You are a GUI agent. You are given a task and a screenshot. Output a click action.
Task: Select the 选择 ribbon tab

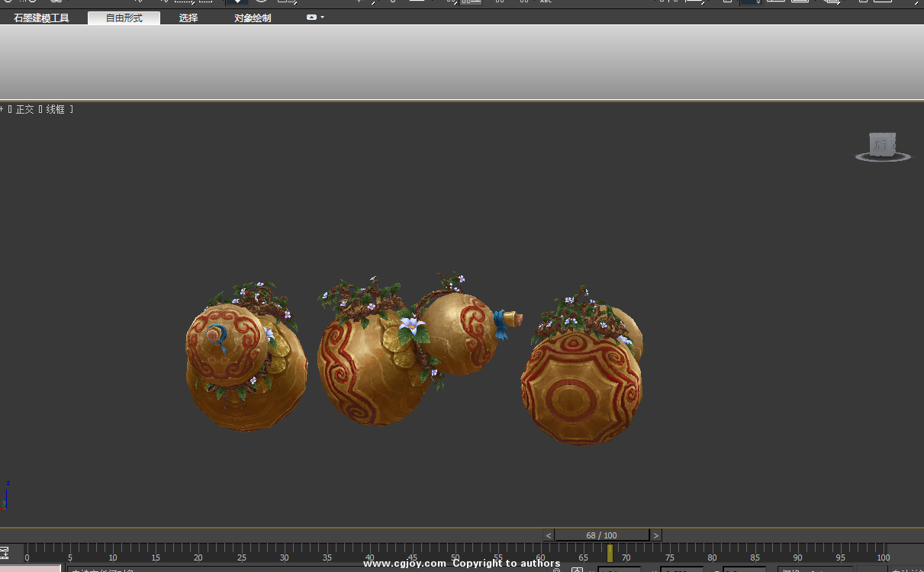coord(188,18)
